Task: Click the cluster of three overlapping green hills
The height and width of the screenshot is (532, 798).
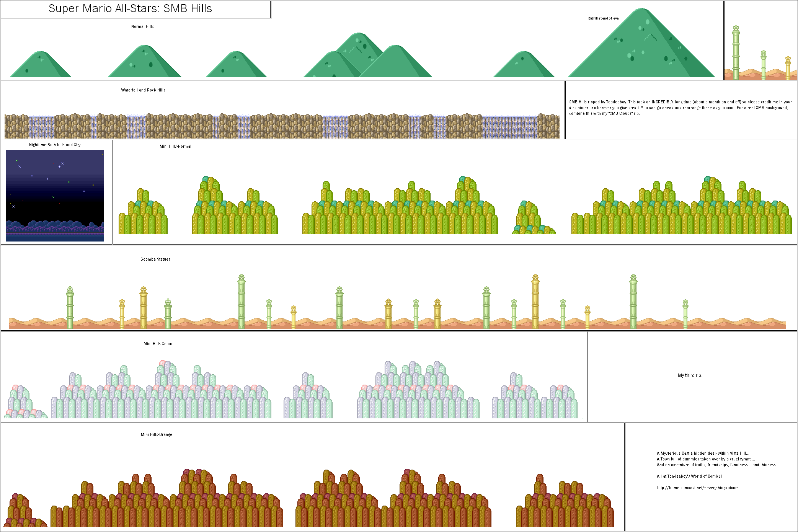Action: tap(367, 55)
